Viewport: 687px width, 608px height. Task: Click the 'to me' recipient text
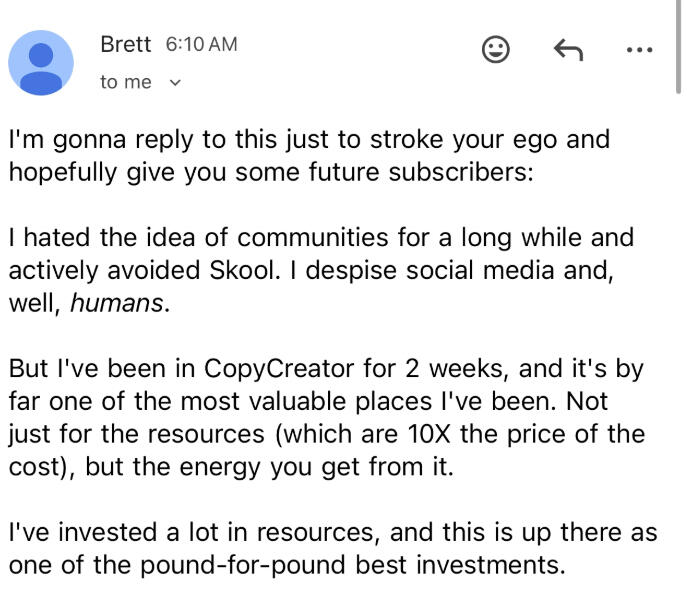(125, 82)
